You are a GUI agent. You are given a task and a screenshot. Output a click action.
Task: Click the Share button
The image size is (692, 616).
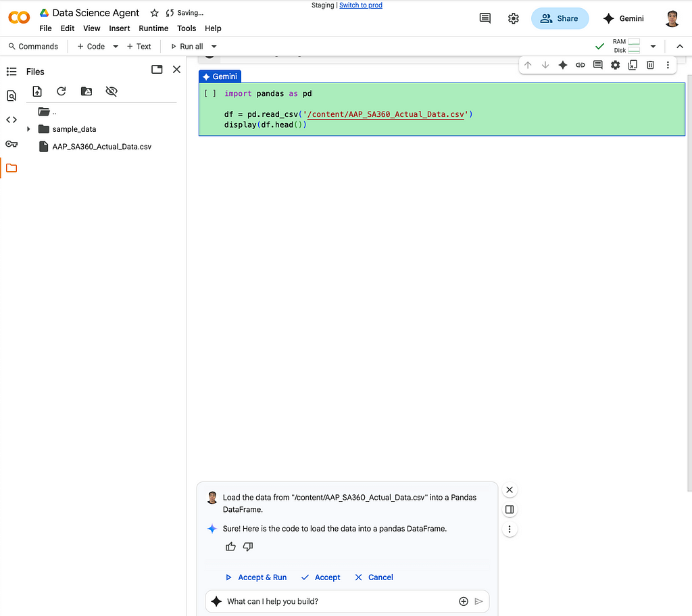point(559,18)
